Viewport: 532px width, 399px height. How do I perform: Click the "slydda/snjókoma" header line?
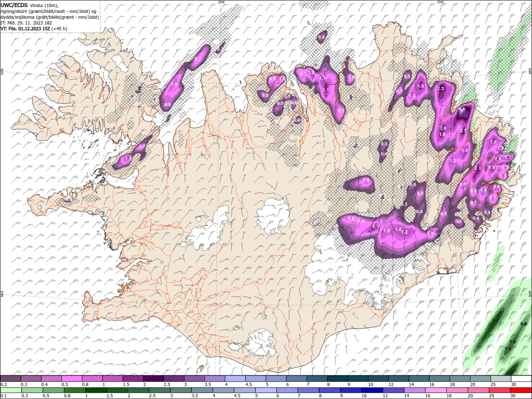coord(50,17)
